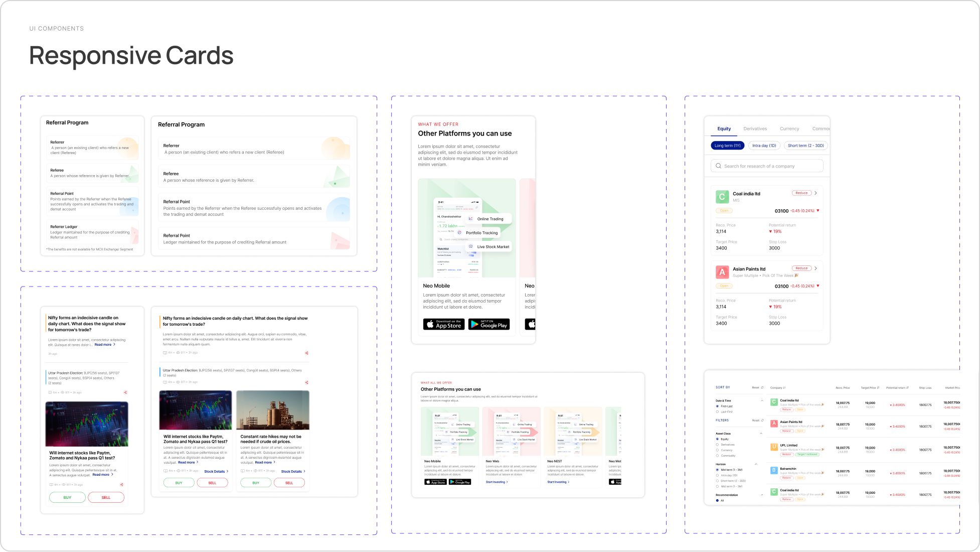Click the green C avatar on the Coal india ltd mobile card
Image resolution: width=980 pixels, height=552 pixels.
point(722,197)
